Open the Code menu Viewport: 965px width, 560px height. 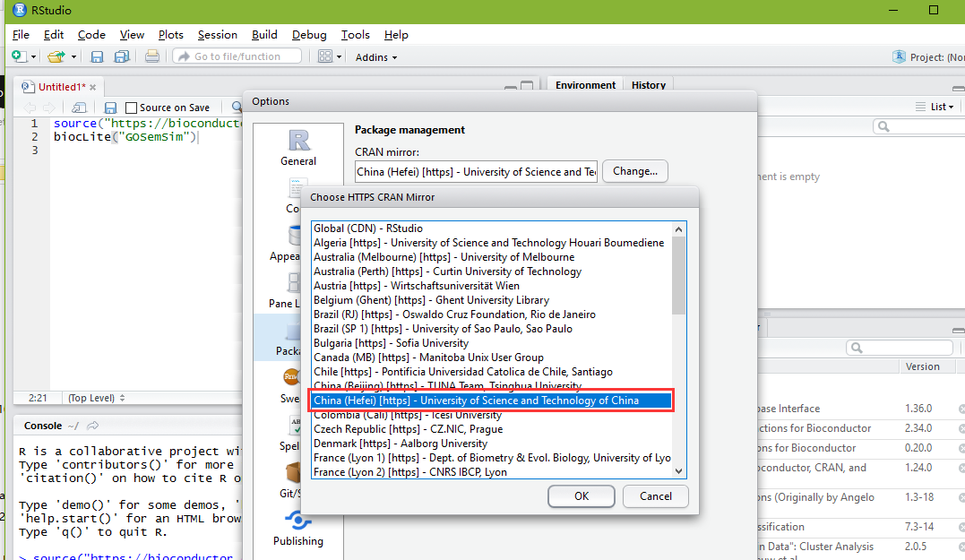91,34
